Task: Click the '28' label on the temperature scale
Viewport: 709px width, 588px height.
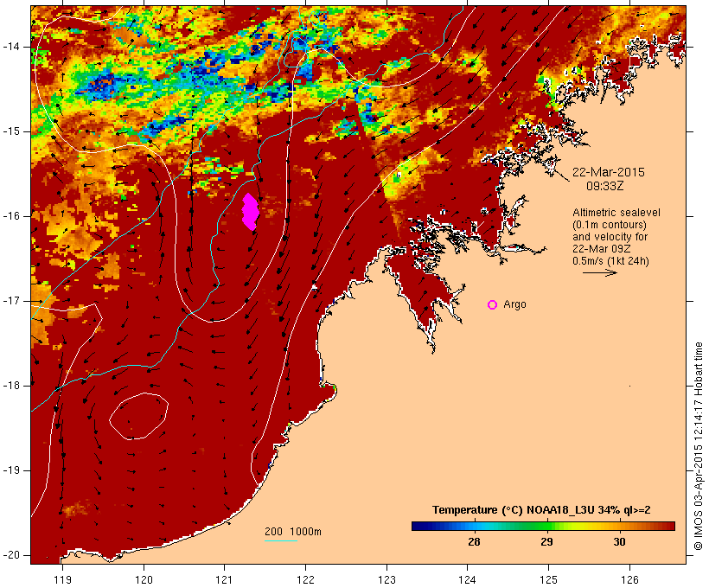Action: click(474, 541)
